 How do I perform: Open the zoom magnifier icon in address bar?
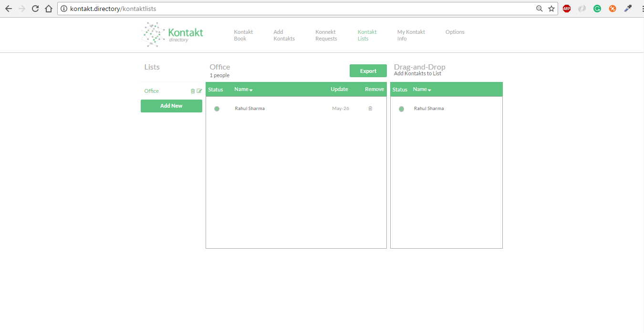coord(540,9)
